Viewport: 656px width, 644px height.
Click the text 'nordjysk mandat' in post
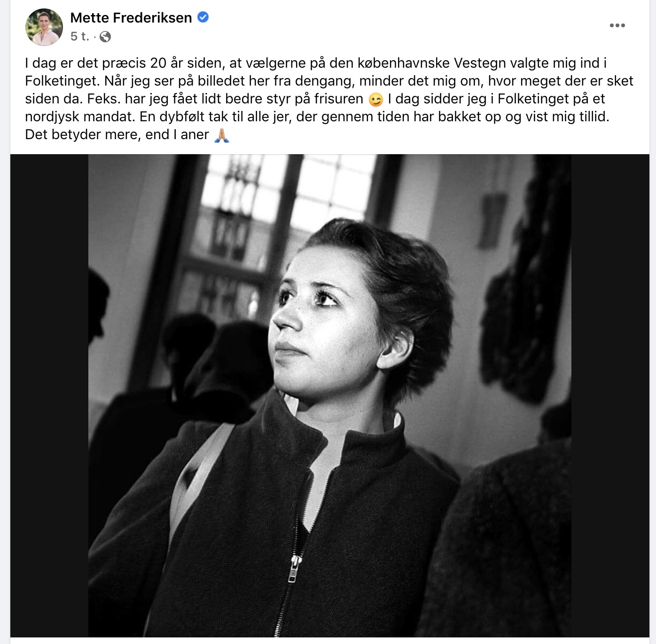pyautogui.click(x=79, y=117)
